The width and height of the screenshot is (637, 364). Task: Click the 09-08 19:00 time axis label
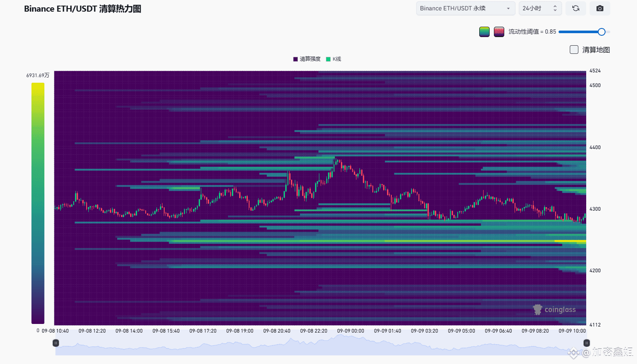[x=240, y=331]
